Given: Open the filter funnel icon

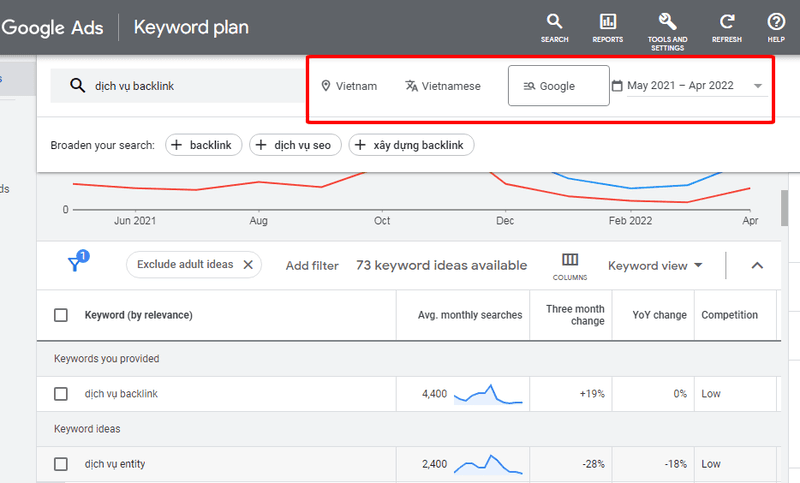Looking at the screenshot, I should pyautogui.click(x=76, y=263).
